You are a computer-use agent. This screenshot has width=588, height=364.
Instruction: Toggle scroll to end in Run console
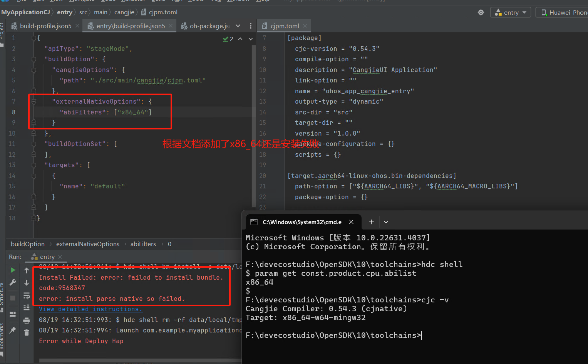pyautogui.click(x=27, y=307)
